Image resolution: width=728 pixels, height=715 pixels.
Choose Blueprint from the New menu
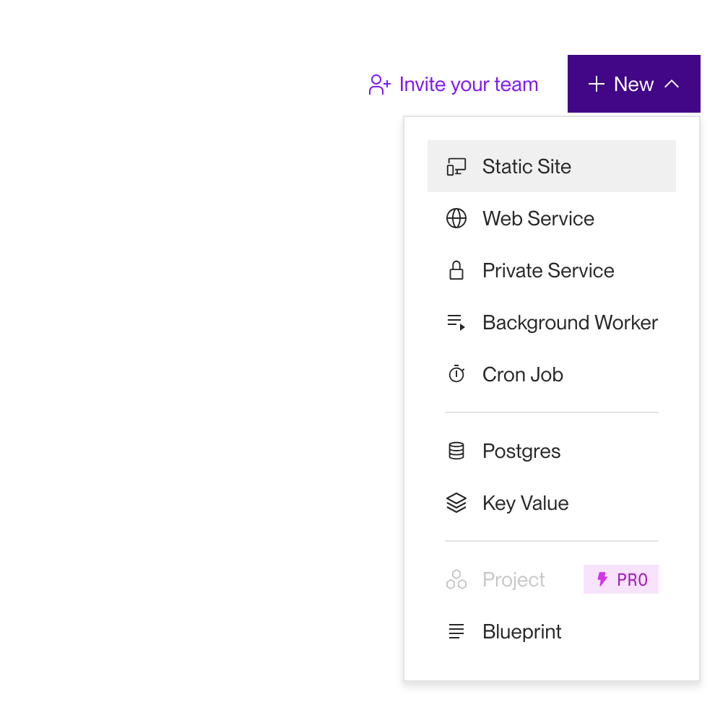[521, 631]
